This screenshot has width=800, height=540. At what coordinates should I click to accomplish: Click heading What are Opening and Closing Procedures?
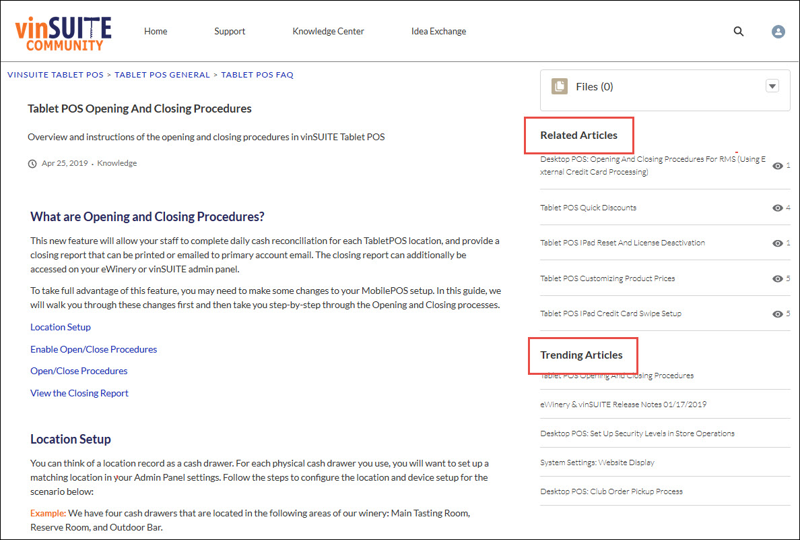point(147,217)
